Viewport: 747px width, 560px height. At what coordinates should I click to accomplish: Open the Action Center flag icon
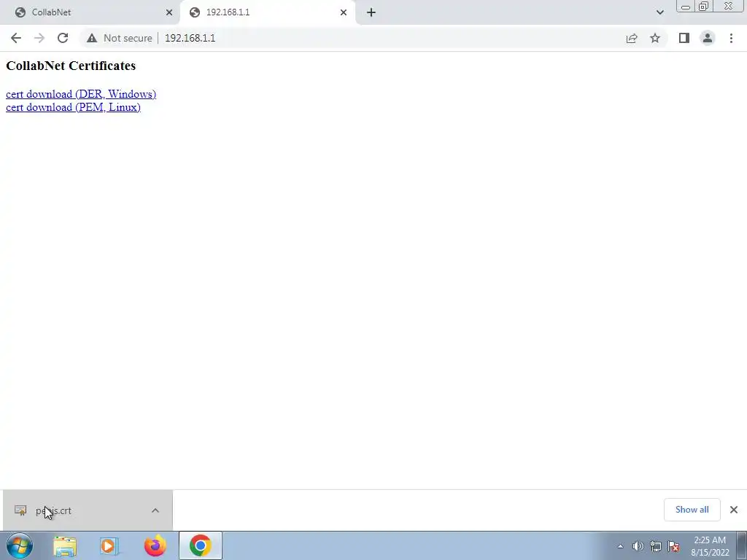click(x=673, y=546)
